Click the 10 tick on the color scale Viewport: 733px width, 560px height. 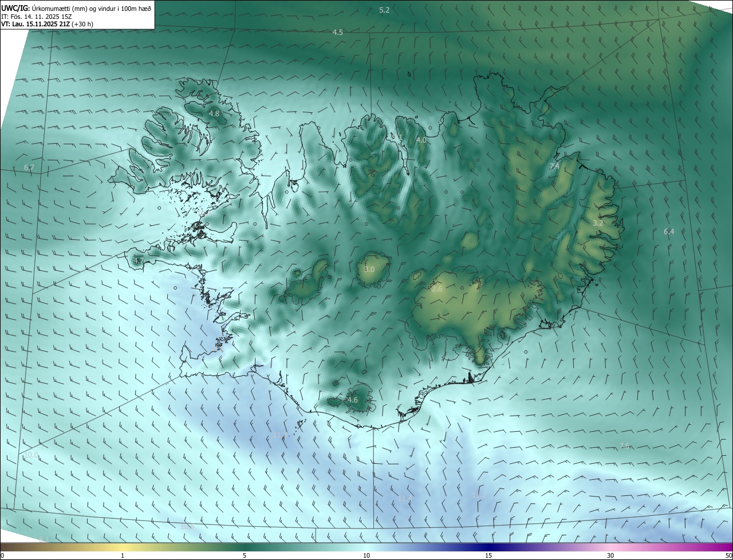point(366,555)
